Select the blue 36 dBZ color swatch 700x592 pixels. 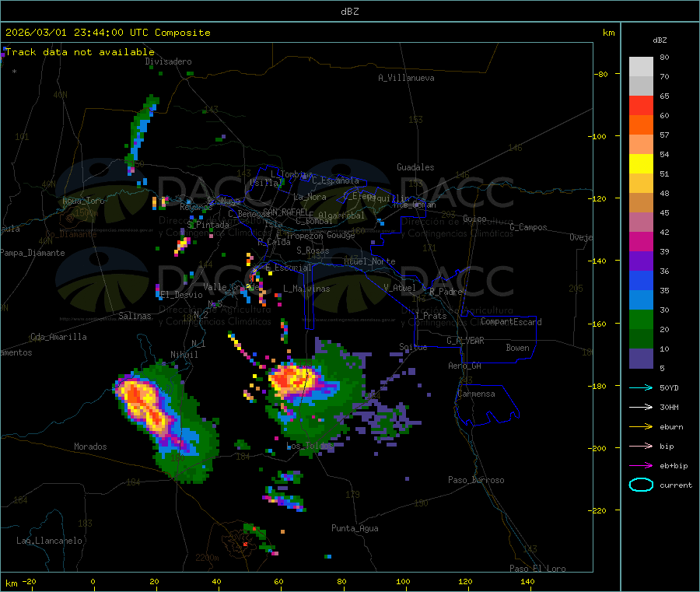641,280
